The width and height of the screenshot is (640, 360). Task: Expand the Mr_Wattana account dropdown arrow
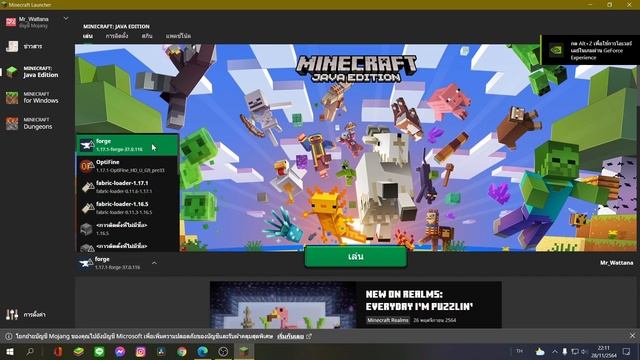pos(66,19)
